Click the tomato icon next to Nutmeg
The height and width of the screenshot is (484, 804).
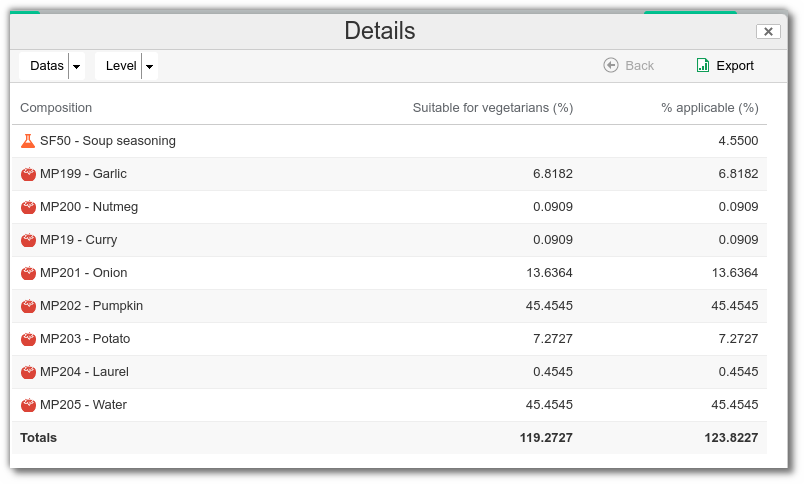[28, 207]
